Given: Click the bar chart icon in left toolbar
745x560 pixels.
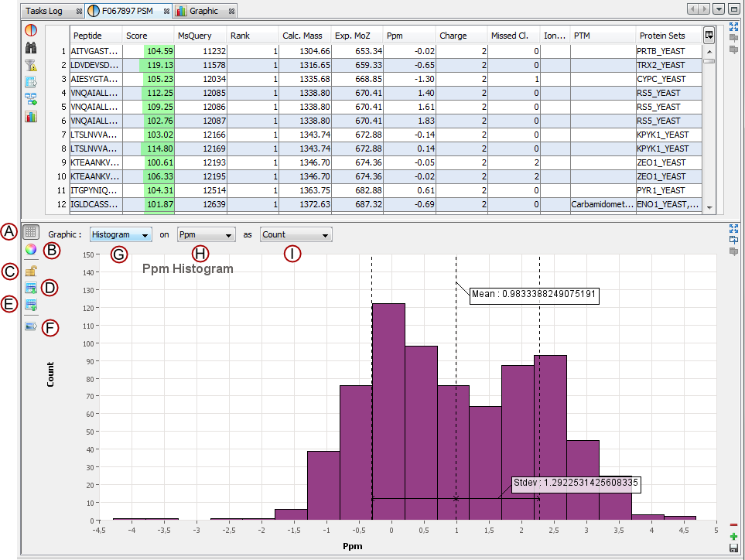Looking at the screenshot, I should (31, 117).
